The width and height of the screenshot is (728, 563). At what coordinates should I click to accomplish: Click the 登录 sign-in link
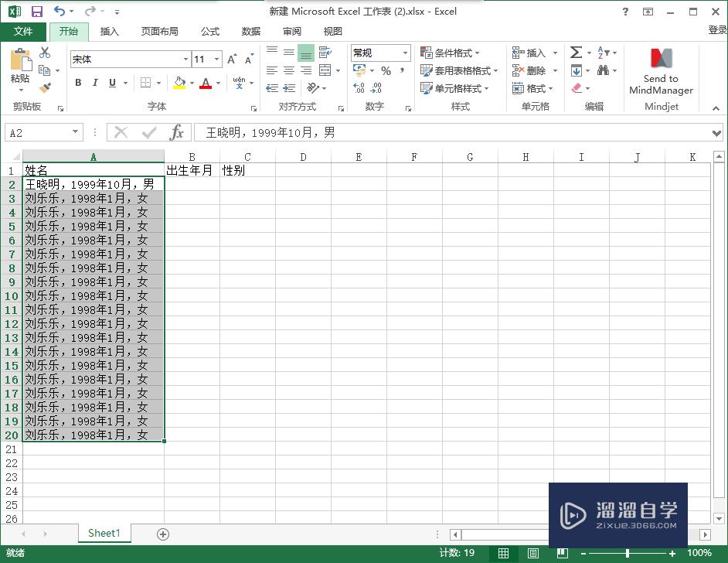click(717, 31)
